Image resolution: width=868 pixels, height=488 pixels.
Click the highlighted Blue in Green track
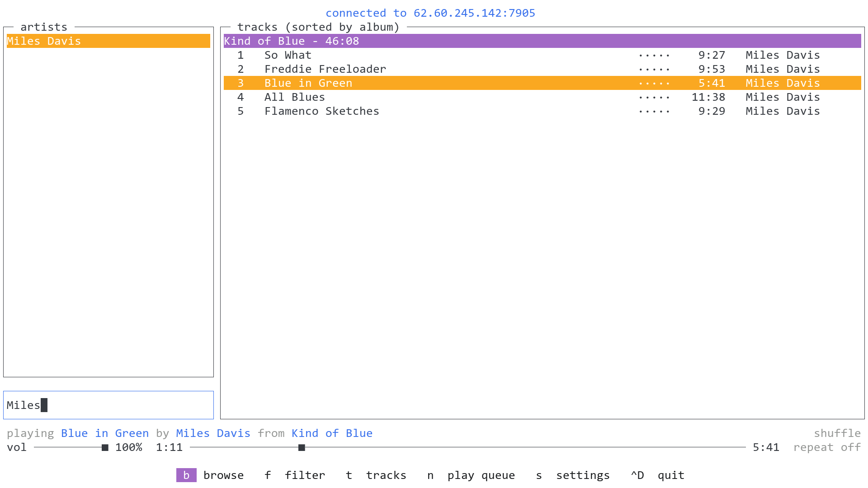coord(308,83)
